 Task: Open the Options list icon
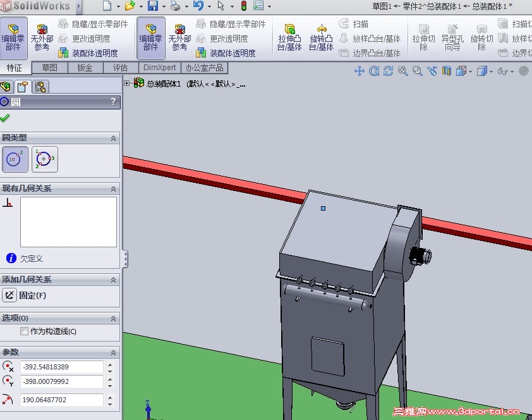[x=258, y=6]
